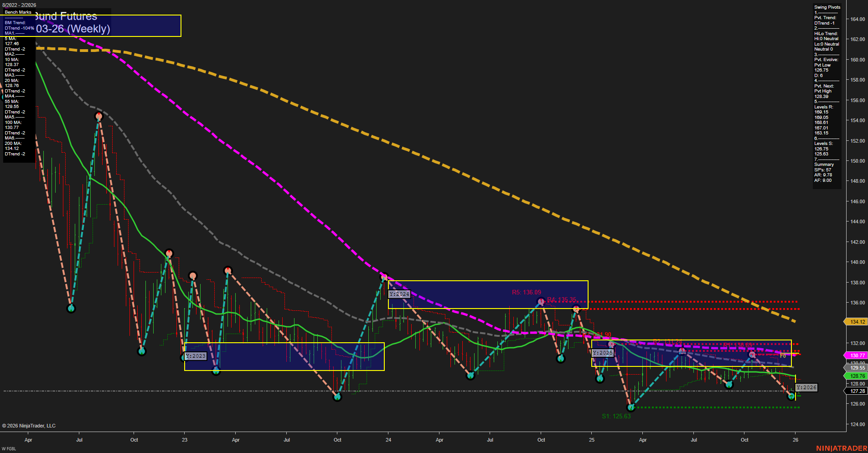Select the Bund Futures 03-26 (Weekly) title
Screen dimensions: 868x453
[68, 22]
